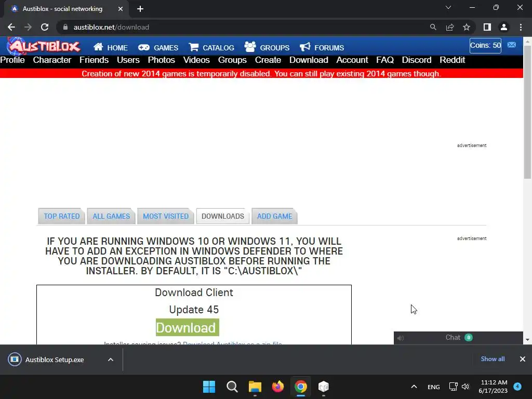
Task: Share this page icon
Action: (x=450, y=27)
